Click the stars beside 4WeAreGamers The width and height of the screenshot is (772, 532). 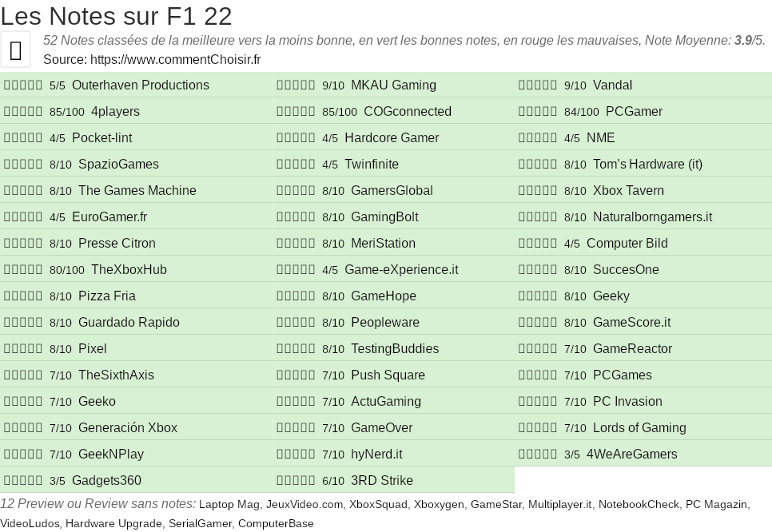(x=538, y=455)
